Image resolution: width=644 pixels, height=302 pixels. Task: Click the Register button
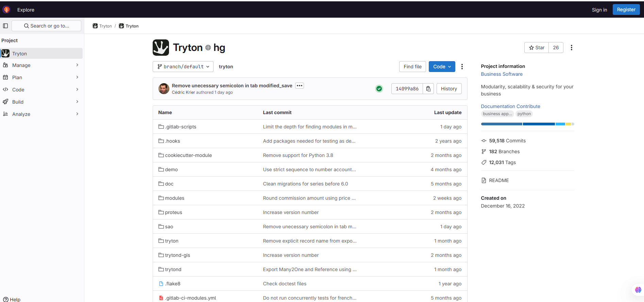click(x=626, y=10)
